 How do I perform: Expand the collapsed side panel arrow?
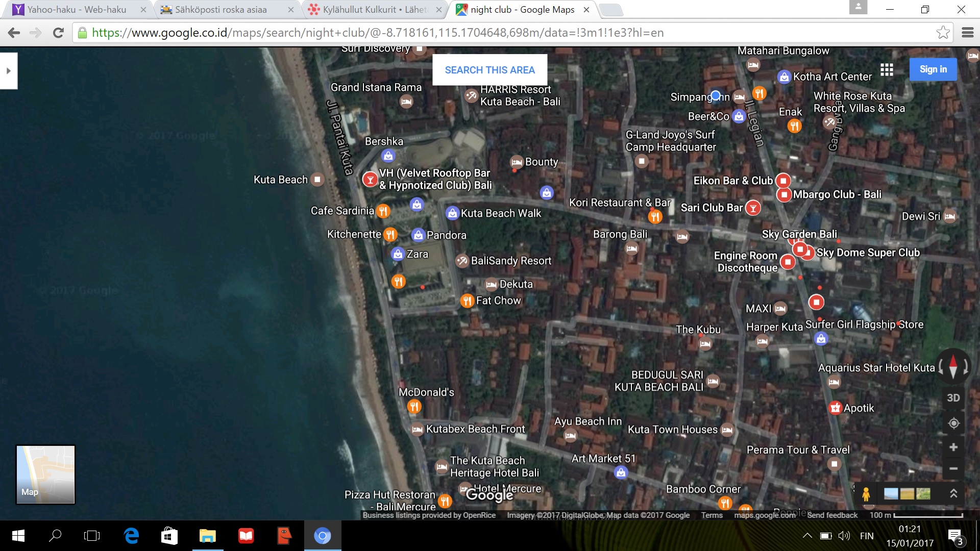pos(9,71)
